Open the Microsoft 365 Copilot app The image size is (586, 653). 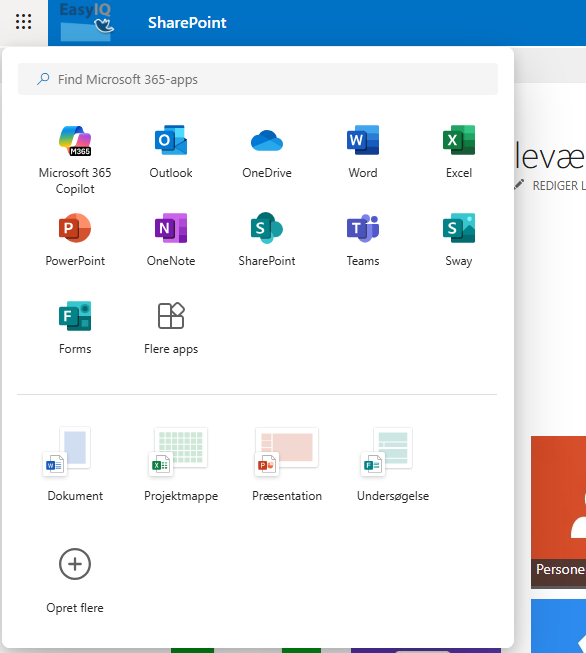click(75, 160)
